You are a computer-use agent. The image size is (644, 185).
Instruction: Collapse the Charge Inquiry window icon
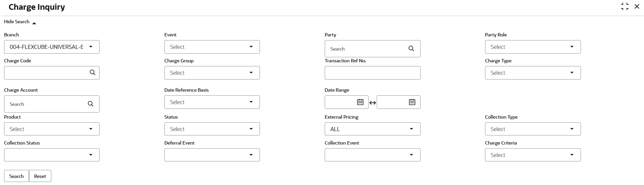[x=625, y=7]
